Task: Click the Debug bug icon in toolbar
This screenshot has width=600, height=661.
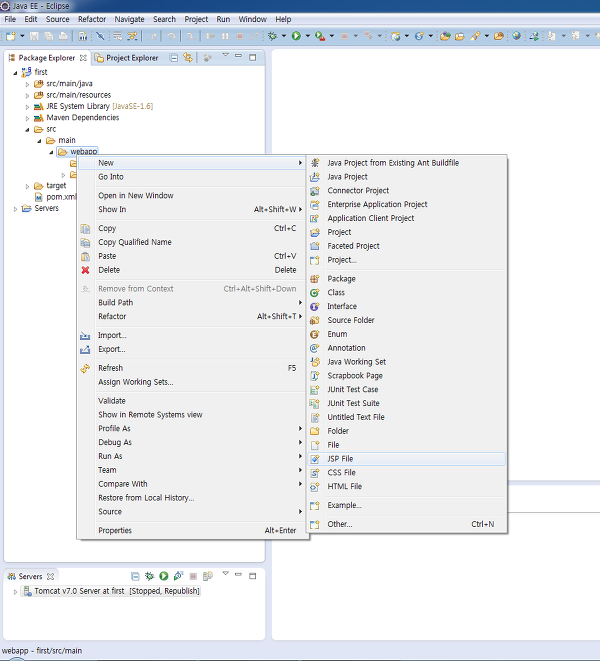Action: (272, 36)
